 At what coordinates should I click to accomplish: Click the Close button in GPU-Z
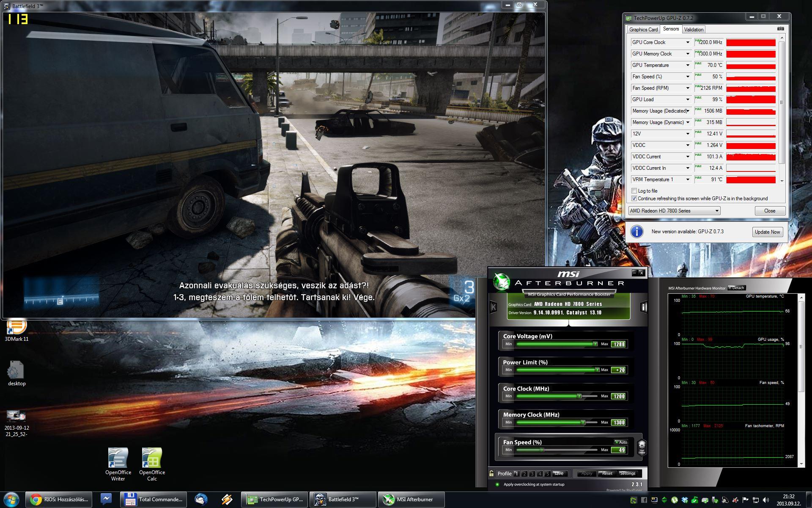click(x=770, y=211)
